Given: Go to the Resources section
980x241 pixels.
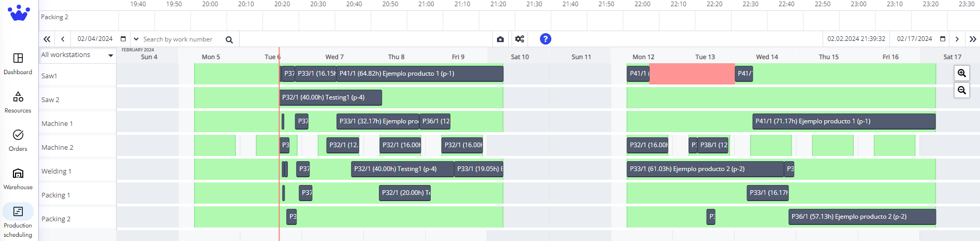Looking at the screenshot, I should (18, 102).
